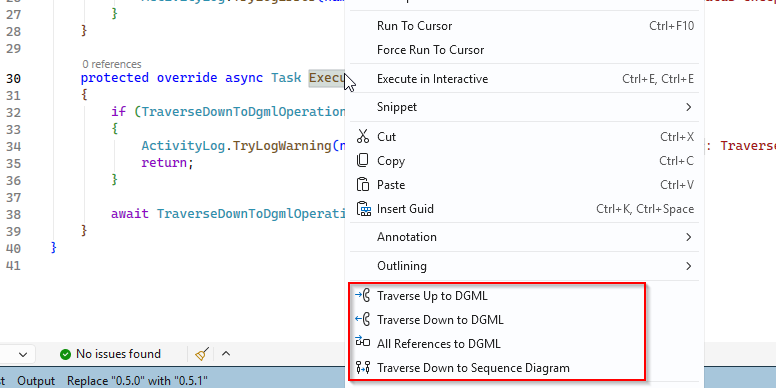Viewport: 776px width, 388px height.
Task: Click line number 37 in the gutter
Action: tap(14, 197)
